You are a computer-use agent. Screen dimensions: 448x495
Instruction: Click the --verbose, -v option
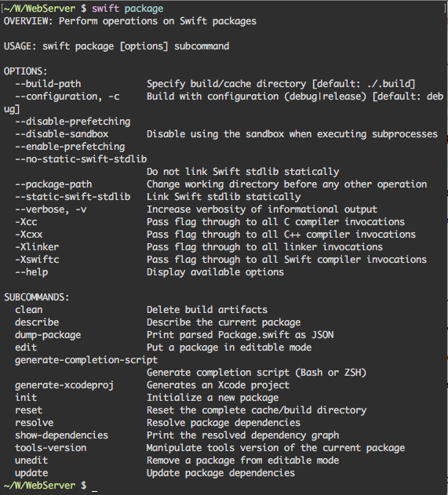pos(50,209)
